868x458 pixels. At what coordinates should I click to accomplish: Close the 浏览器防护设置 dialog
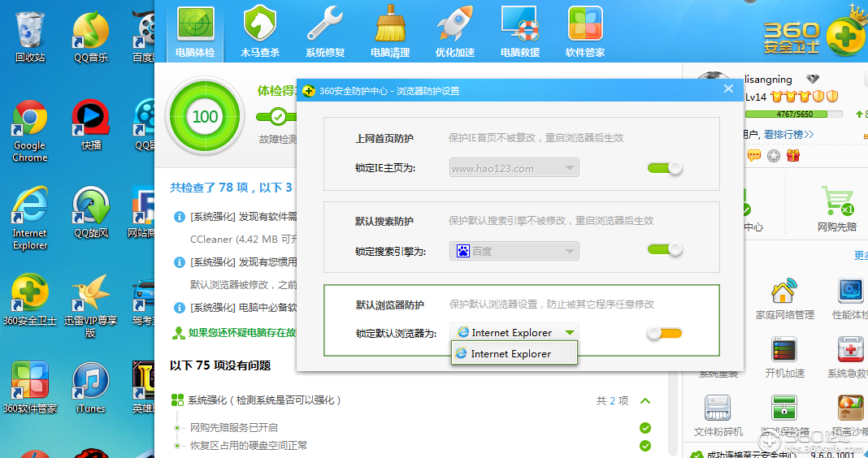728,89
